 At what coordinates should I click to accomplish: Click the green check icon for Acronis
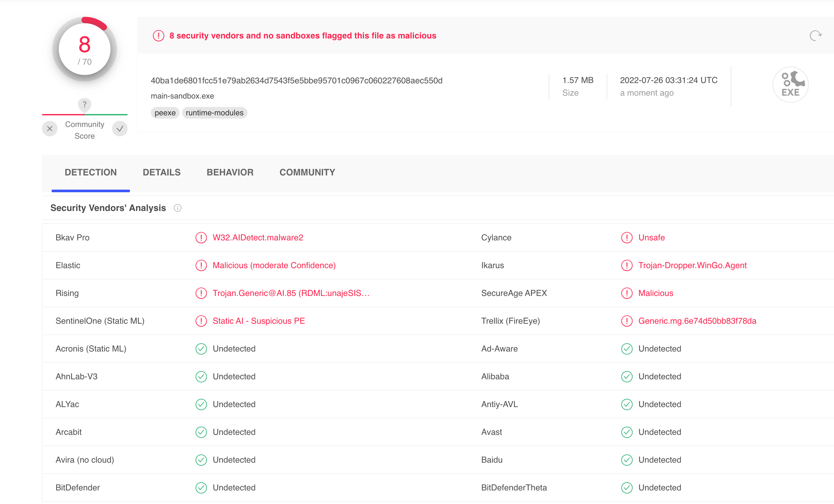pos(201,349)
